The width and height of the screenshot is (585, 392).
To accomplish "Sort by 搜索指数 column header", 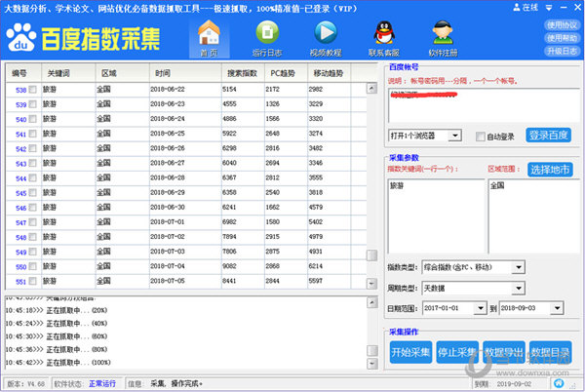I will (243, 73).
